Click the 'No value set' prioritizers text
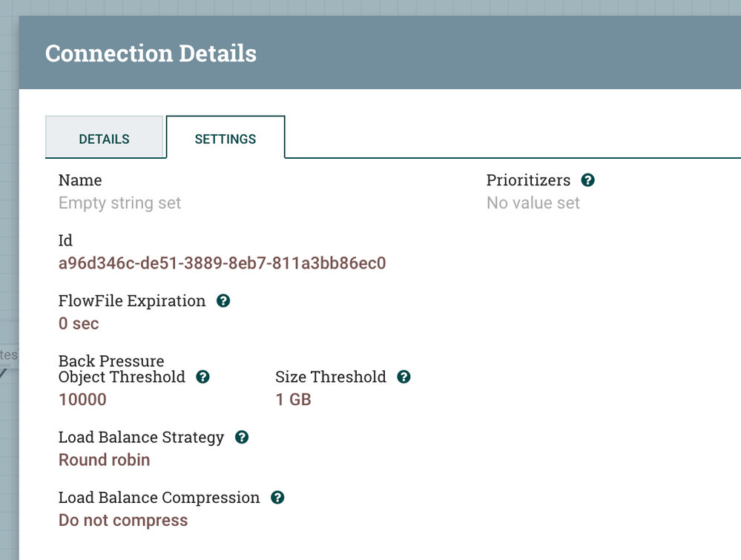Image resolution: width=741 pixels, height=560 pixels. pos(533,202)
